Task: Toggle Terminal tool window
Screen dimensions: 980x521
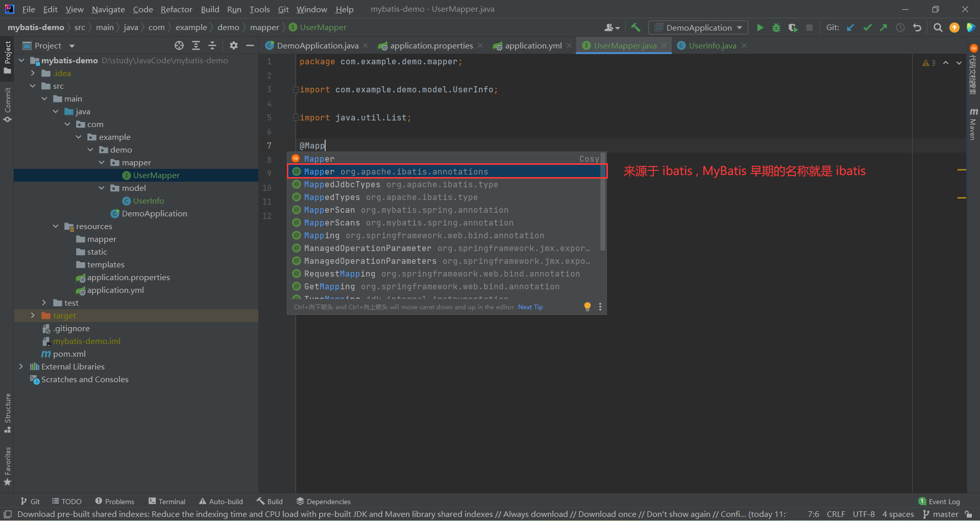Action: pos(167,502)
